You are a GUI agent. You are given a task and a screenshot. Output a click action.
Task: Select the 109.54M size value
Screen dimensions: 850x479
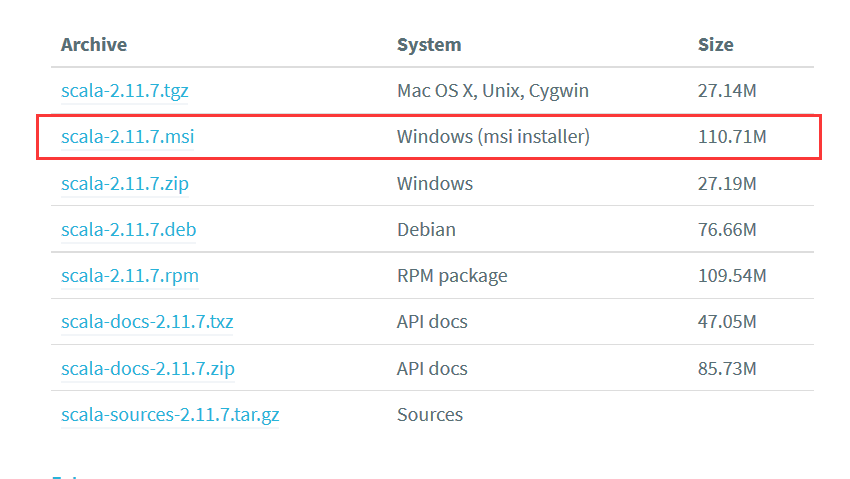732,276
